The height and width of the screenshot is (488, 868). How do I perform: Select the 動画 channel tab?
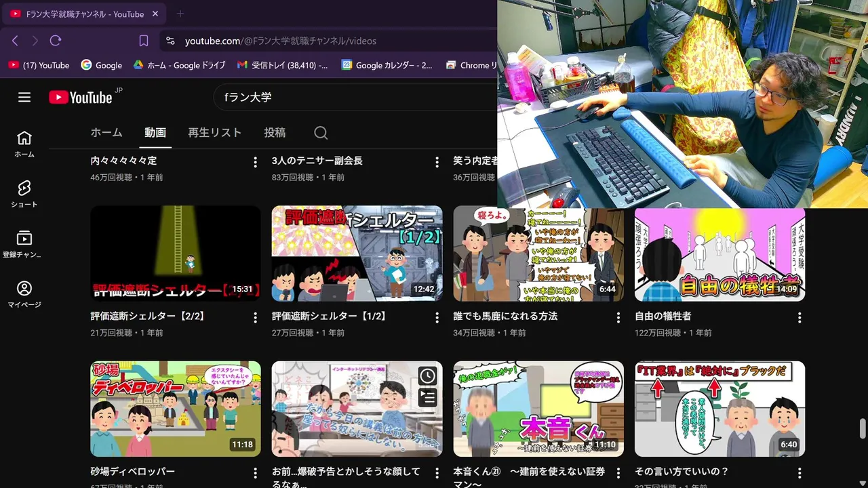155,133
